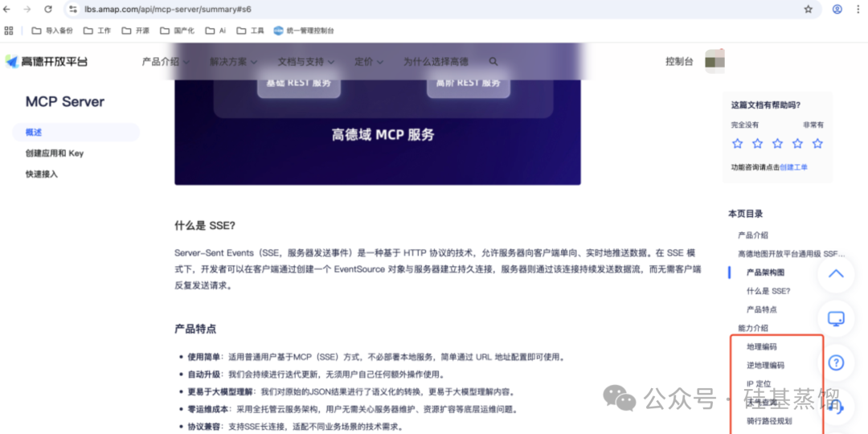Screen dimensions: 868x434
Task: Open 工作 bookmark folder
Action: tap(97, 31)
